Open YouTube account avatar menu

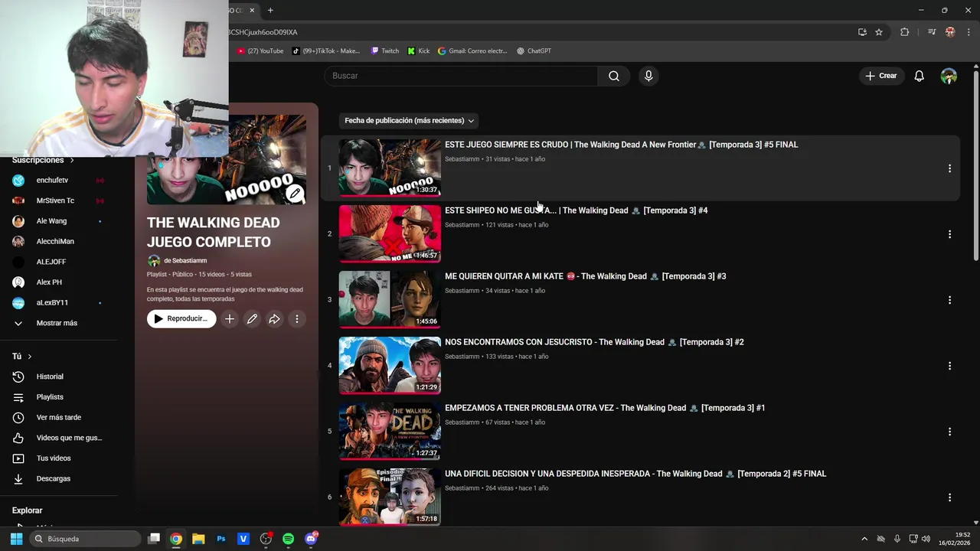pos(949,76)
